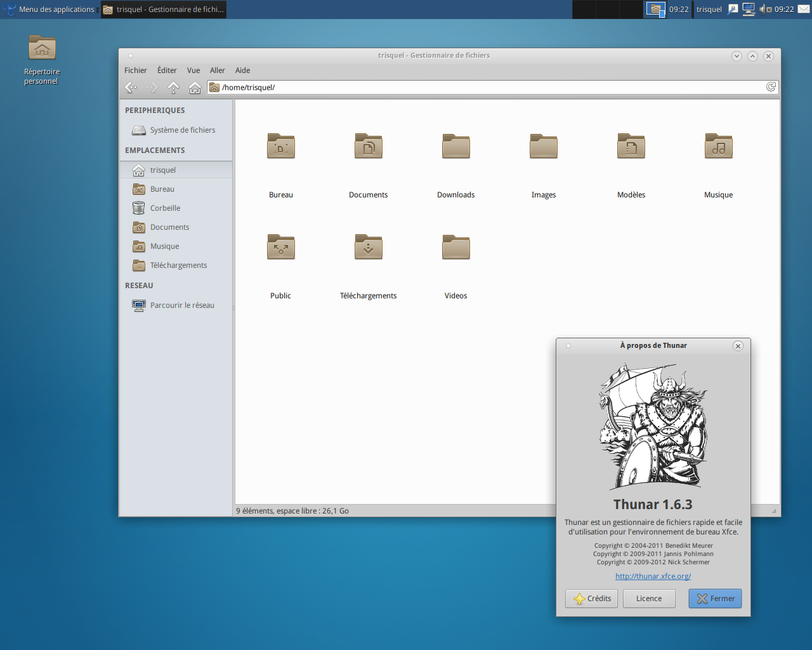
Task: Select the Musique folder icon in the file view
Action: [718, 147]
